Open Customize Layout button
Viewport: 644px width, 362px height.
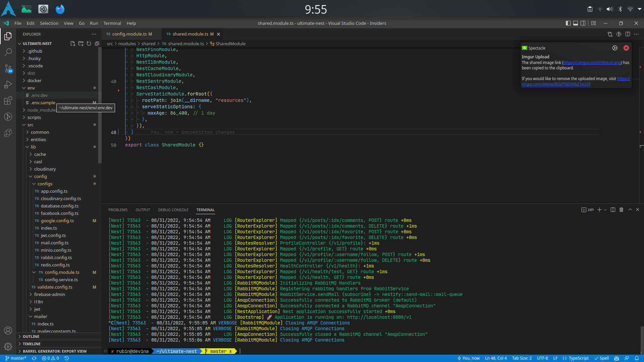(x=594, y=23)
